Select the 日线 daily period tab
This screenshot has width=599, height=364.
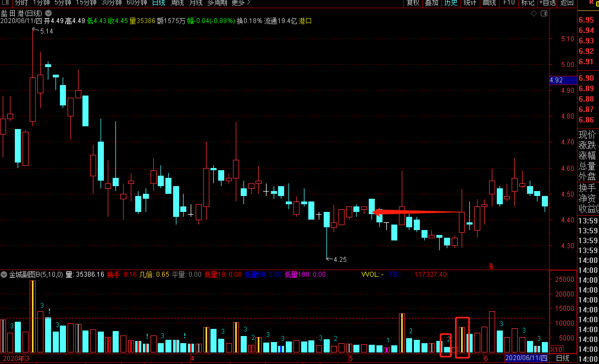(158, 3)
